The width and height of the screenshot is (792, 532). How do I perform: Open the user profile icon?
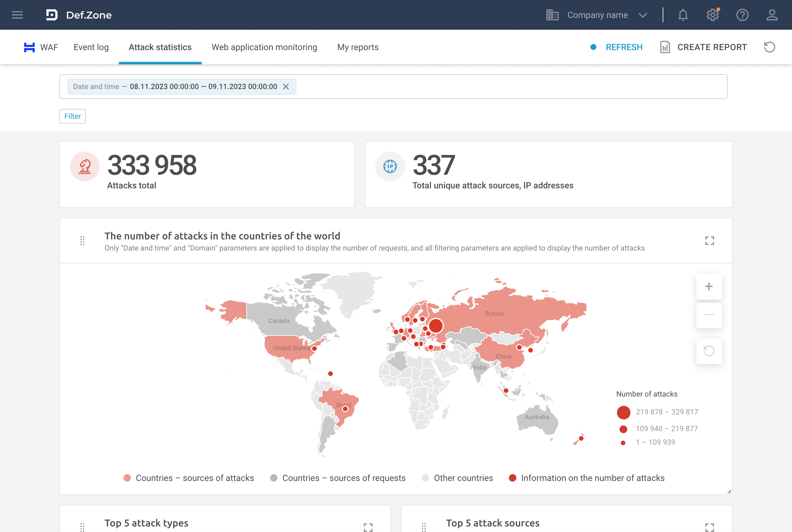coord(772,15)
